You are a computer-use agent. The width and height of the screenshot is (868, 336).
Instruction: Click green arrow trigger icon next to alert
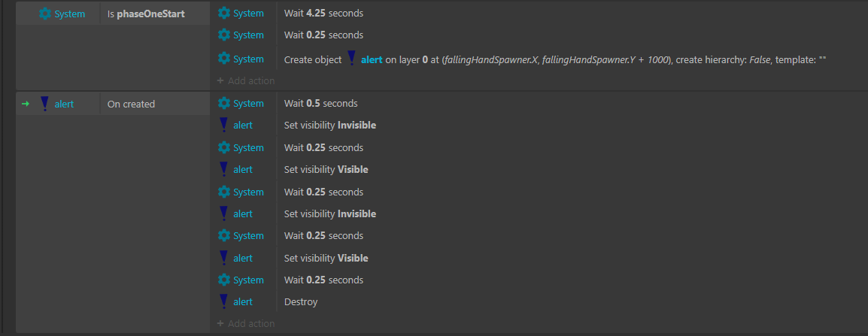point(25,104)
